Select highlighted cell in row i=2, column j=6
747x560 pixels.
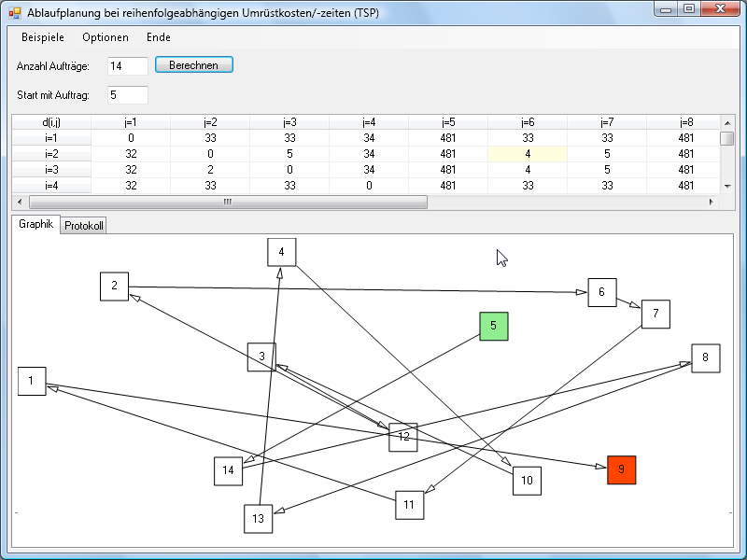[x=528, y=154]
